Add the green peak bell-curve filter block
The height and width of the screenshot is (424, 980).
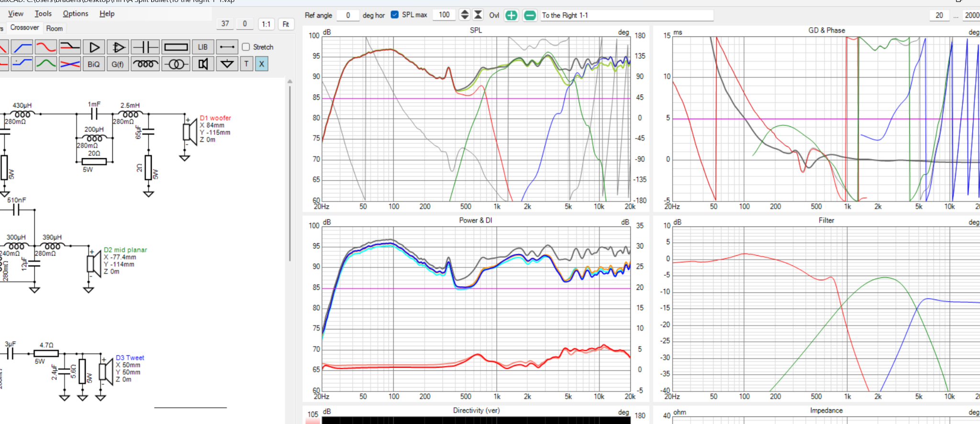(45, 64)
